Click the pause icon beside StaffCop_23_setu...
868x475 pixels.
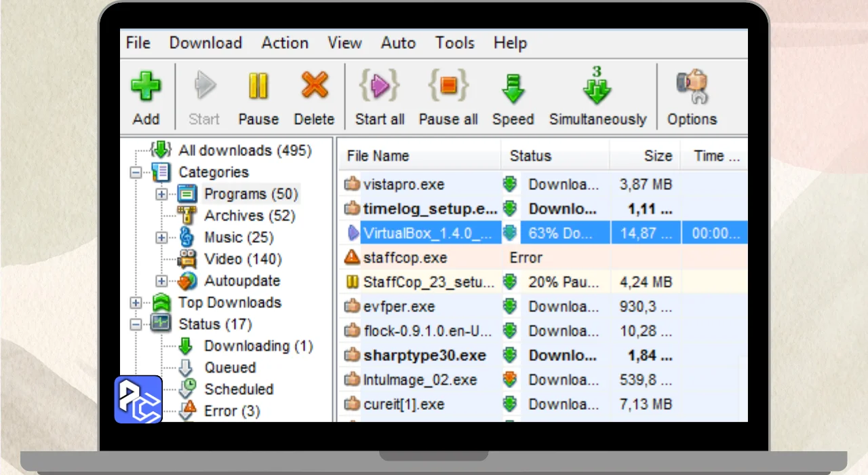click(352, 282)
